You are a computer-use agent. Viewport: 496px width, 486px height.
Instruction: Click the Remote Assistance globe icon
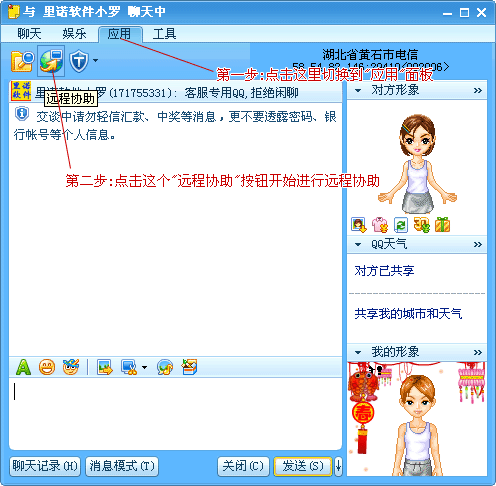pos(51,61)
